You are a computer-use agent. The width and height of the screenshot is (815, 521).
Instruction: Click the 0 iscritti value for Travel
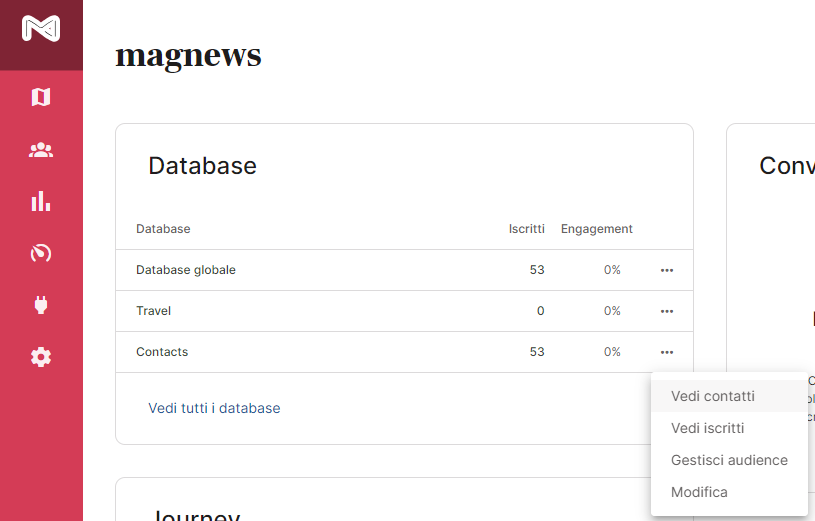[x=541, y=311]
